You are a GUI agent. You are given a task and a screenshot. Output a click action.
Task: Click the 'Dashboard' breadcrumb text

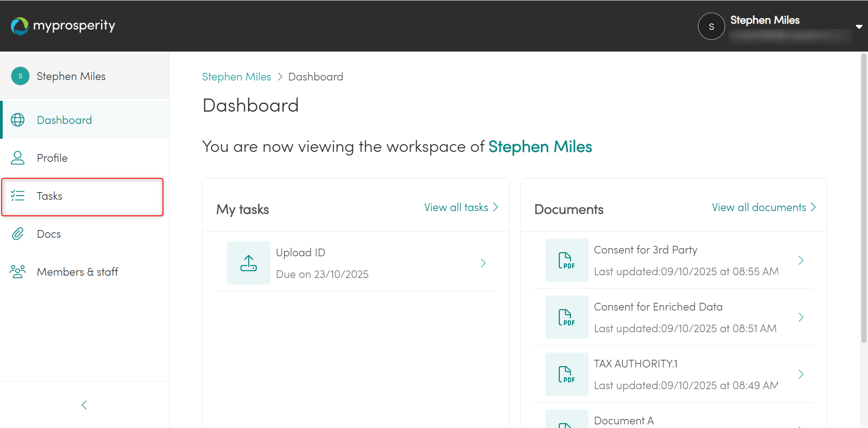tap(316, 77)
